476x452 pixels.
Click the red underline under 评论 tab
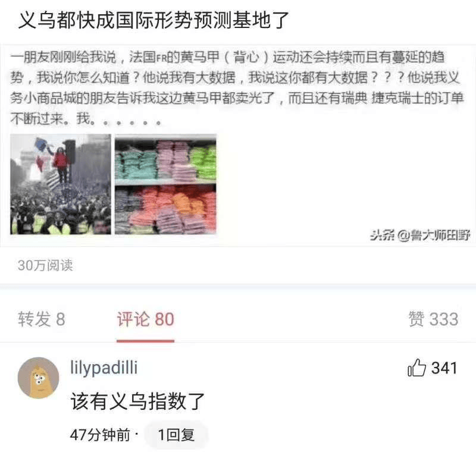(x=145, y=341)
